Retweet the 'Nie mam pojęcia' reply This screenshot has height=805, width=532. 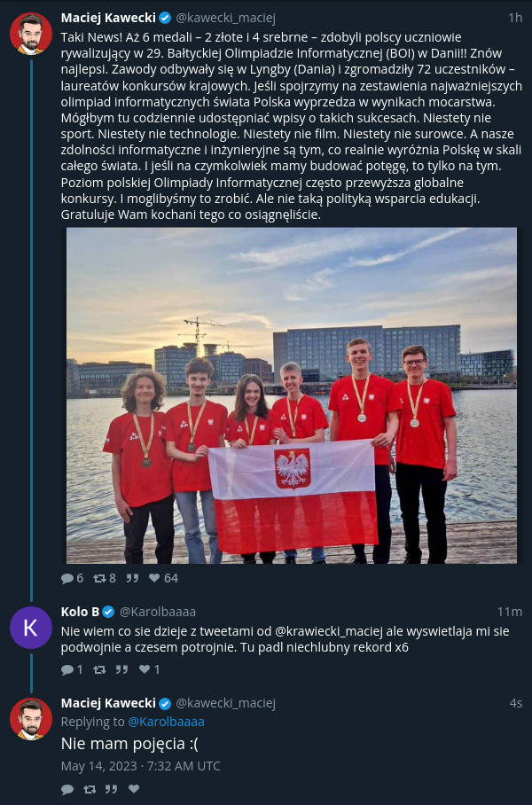pyautogui.click(x=90, y=789)
